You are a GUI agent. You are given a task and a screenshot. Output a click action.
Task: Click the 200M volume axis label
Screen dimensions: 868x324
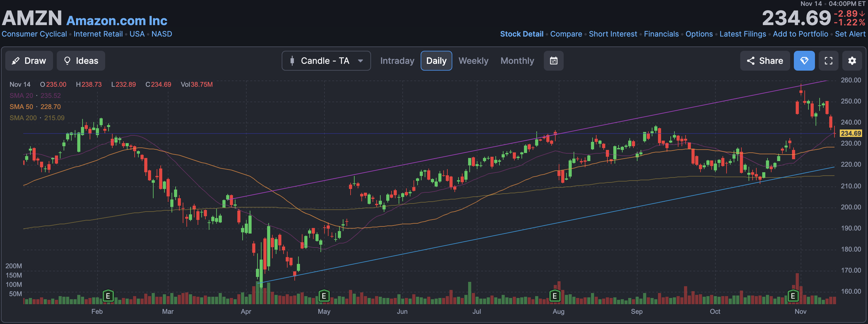point(13,266)
